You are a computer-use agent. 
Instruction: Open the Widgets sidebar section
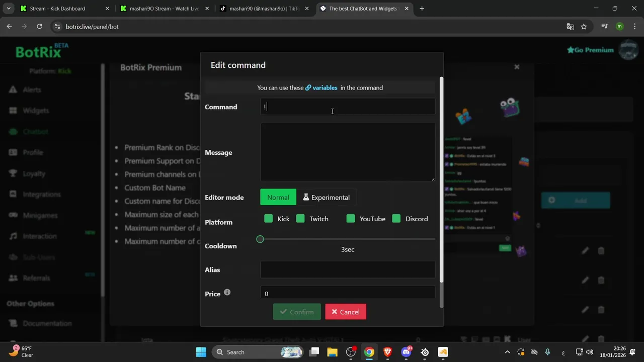(x=36, y=111)
